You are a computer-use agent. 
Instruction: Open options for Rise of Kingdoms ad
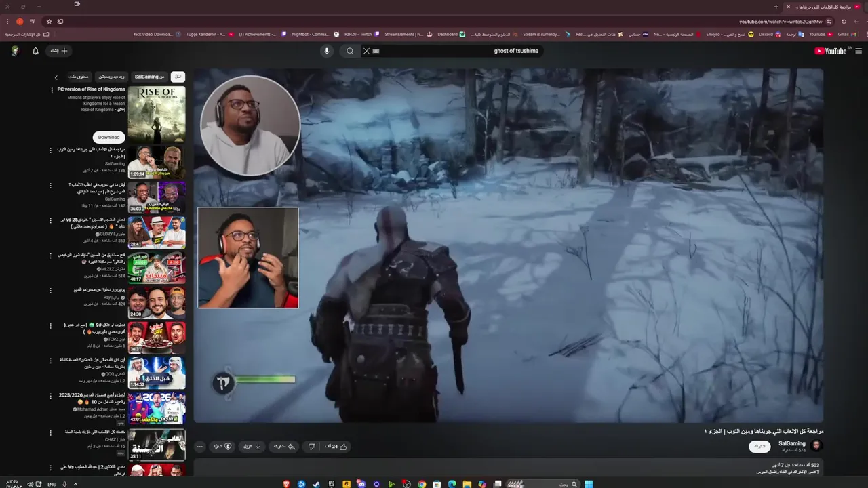52,90
